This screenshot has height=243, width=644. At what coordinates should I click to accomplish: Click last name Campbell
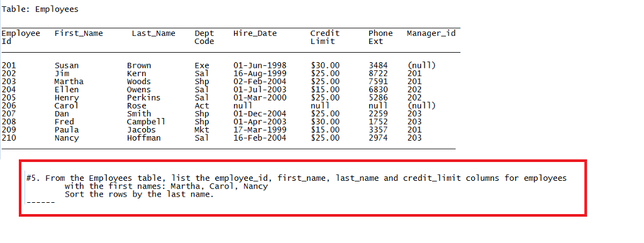(x=146, y=122)
